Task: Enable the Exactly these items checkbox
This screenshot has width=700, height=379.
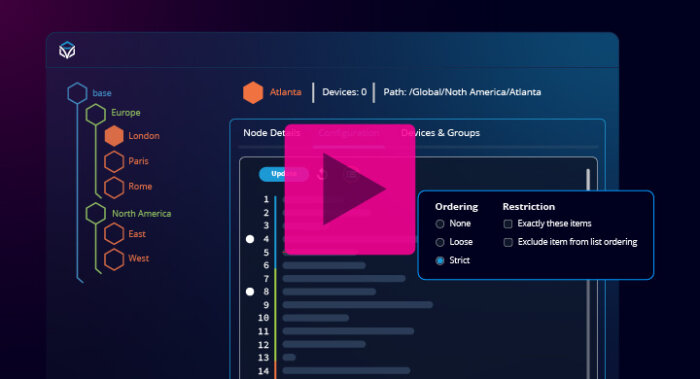Action: 508,224
